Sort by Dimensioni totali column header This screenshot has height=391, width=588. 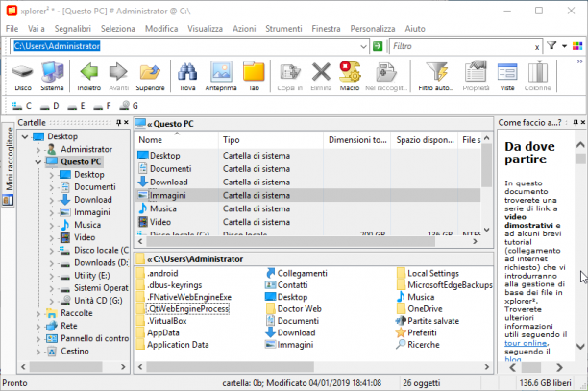357,140
